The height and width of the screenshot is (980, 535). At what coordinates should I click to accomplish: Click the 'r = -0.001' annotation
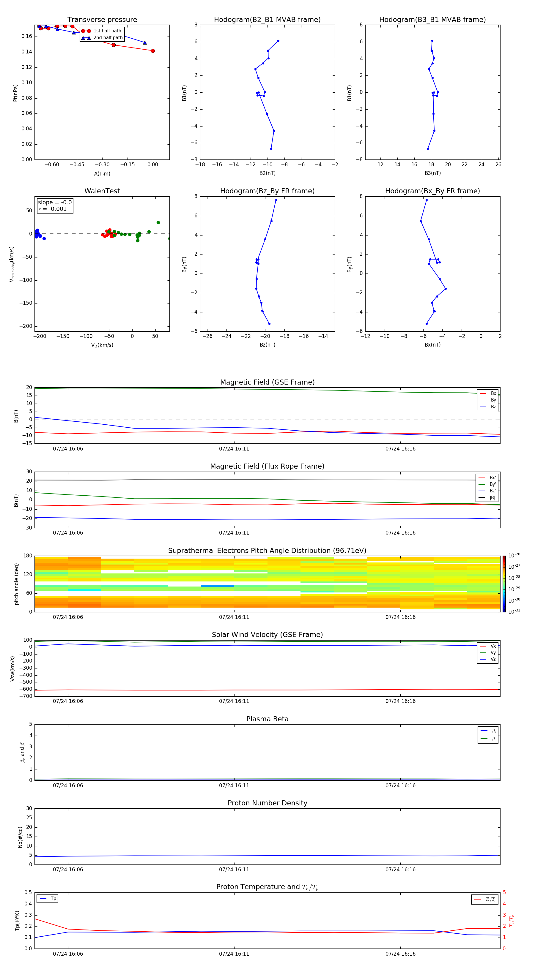(53, 209)
